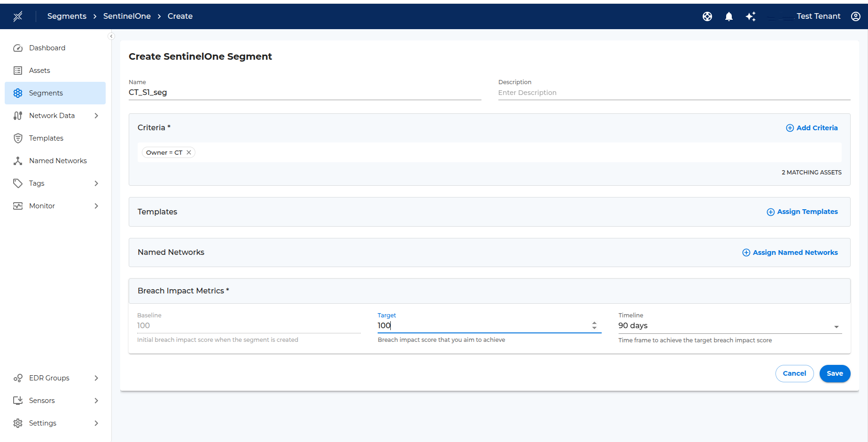Click the AI assistant sparkles icon

[x=751, y=16]
